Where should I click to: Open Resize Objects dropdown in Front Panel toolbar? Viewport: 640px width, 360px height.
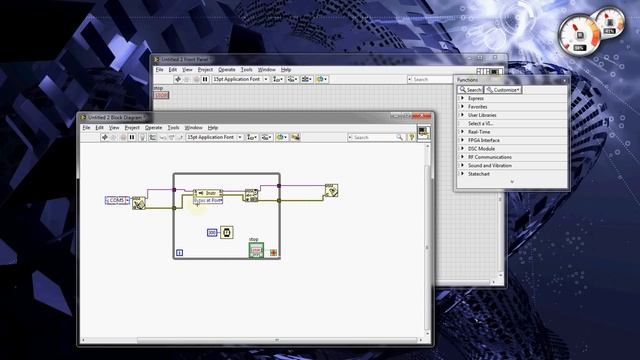click(x=307, y=79)
